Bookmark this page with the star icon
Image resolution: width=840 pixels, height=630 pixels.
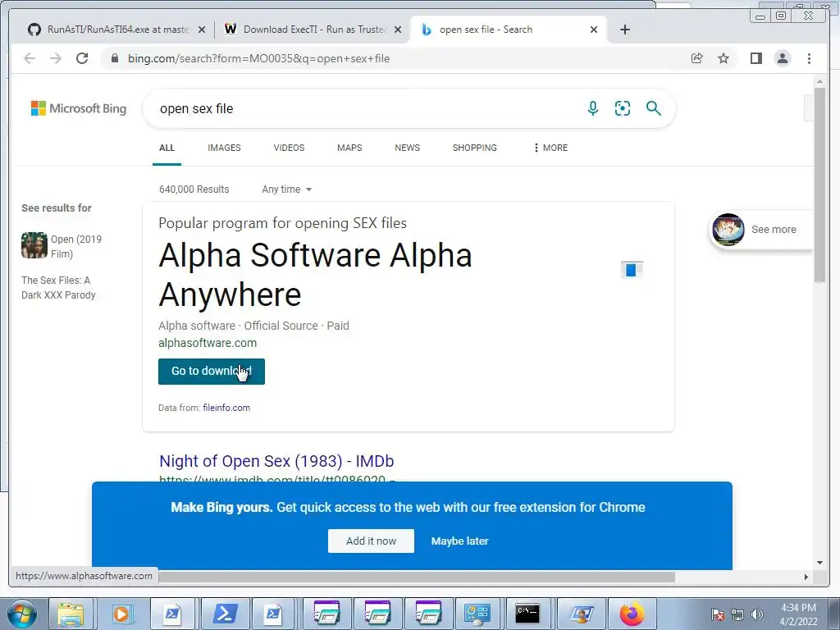click(x=724, y=58)
